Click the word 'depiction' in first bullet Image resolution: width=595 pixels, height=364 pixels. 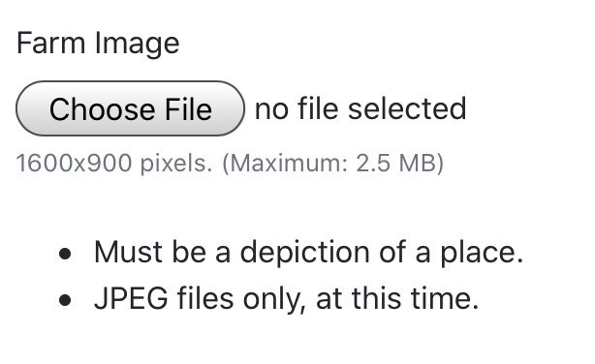304,253
